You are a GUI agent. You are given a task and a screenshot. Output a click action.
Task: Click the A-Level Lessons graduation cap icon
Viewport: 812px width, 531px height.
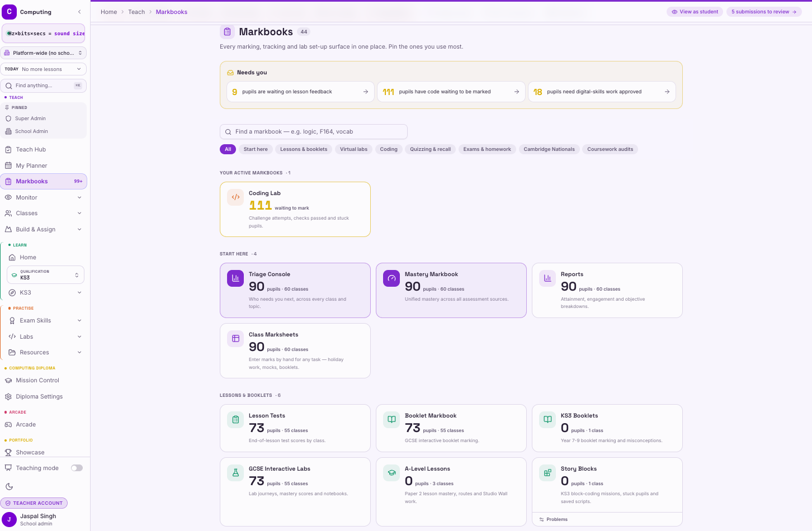point(391,473)
